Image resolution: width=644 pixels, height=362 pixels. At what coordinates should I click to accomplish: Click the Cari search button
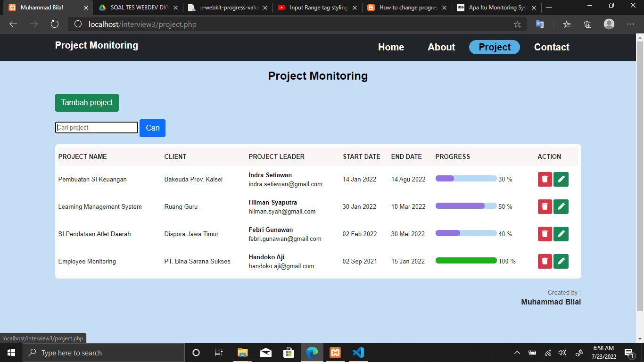(x=152, y=128)
